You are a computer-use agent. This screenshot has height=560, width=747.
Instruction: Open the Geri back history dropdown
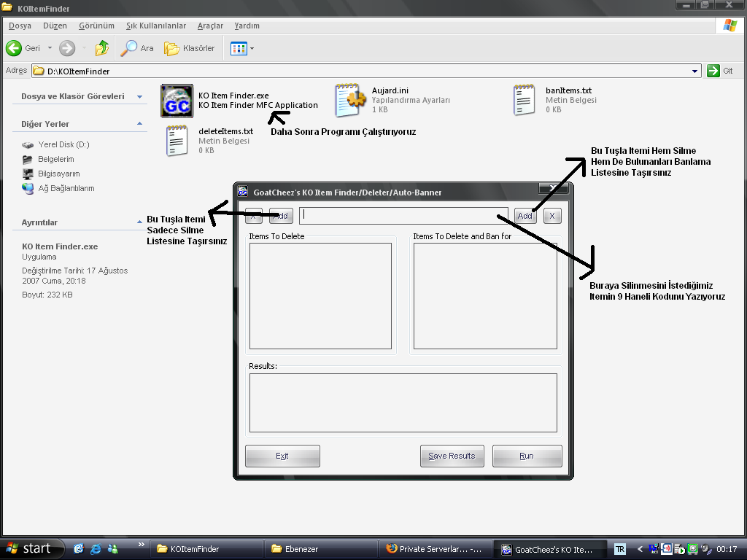tap(50, 48)
